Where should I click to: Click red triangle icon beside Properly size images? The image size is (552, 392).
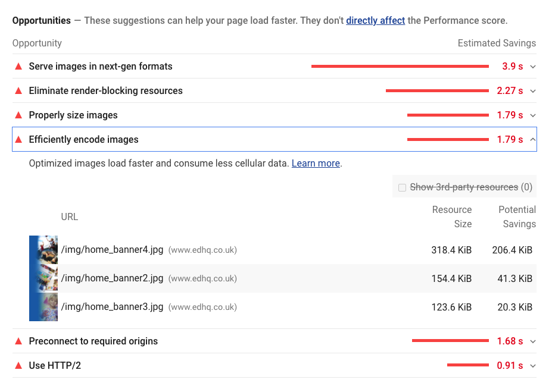18,115
